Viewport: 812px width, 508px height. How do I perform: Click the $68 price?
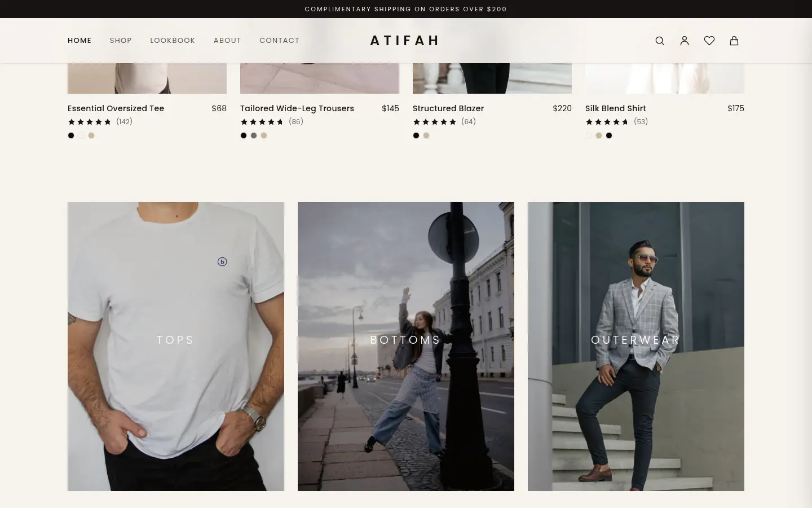pyautogui.click(x=219, y=108)
